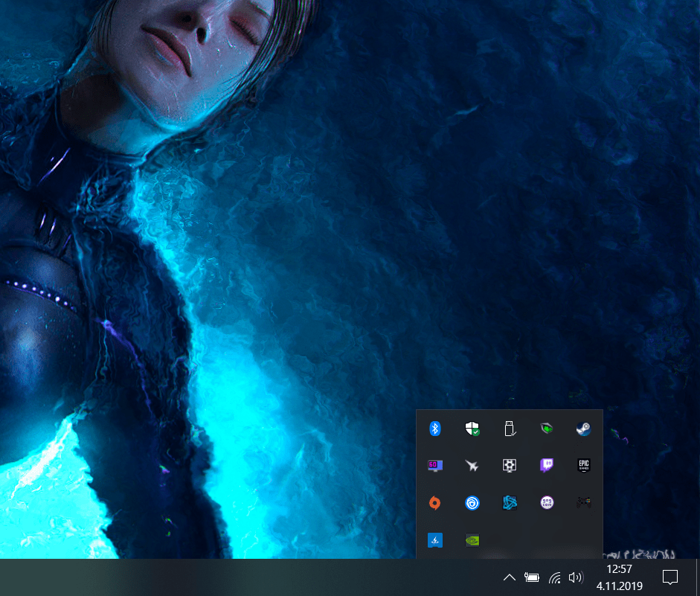This screenshot has width=700, height=596.
Task: Click the jet airplane tray icon
Action: click(x=472, y=466)
